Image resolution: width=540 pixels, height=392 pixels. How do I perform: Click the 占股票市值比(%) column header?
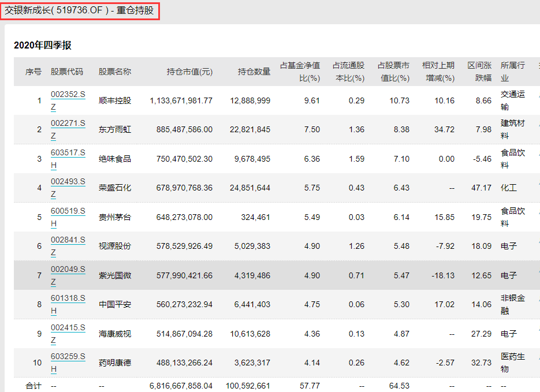tap(394, 72)
